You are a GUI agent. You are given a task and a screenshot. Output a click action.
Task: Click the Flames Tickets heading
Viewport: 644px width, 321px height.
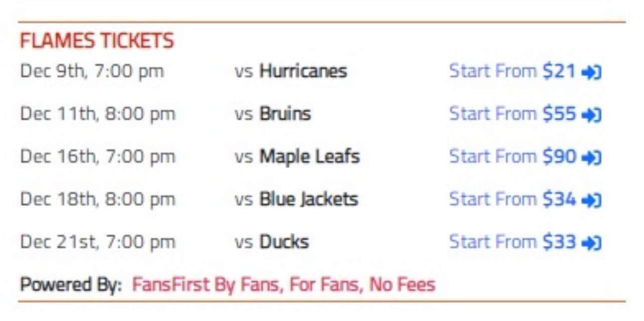point(97,41)
